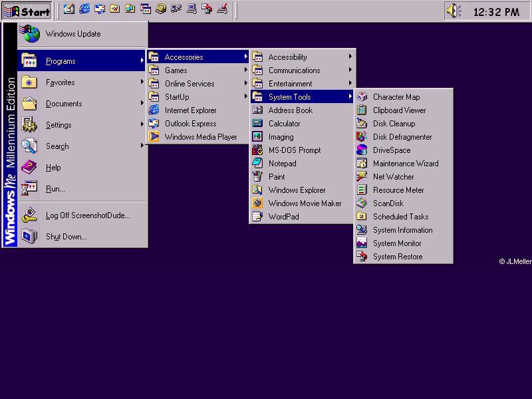Click Show Desktop icon in Quick Launch
This screenshot has width=532, height=399.
(69, 9)
